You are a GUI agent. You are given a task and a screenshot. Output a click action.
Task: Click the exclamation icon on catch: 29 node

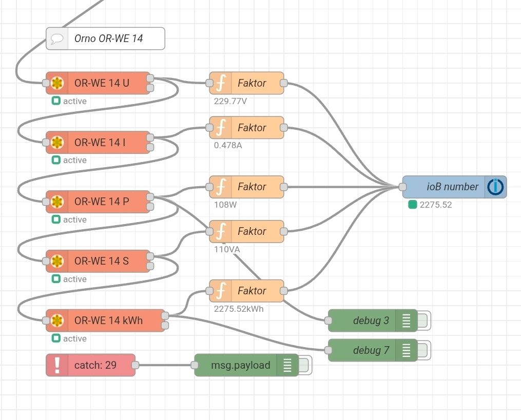click(x=57, y=365)
